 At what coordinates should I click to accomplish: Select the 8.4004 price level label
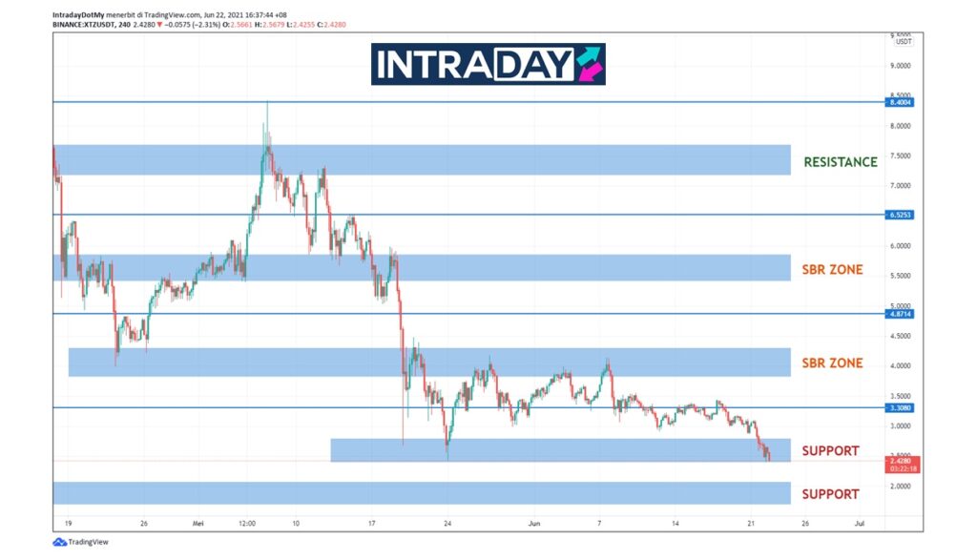900,102
